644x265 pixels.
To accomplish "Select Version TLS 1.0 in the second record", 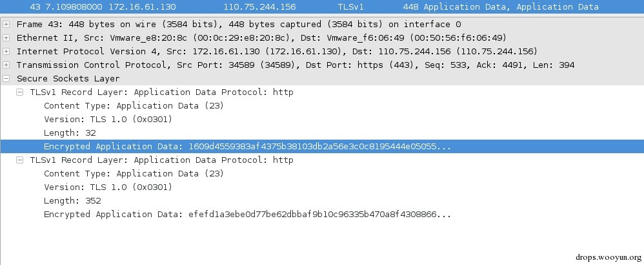I will point(108,187).
